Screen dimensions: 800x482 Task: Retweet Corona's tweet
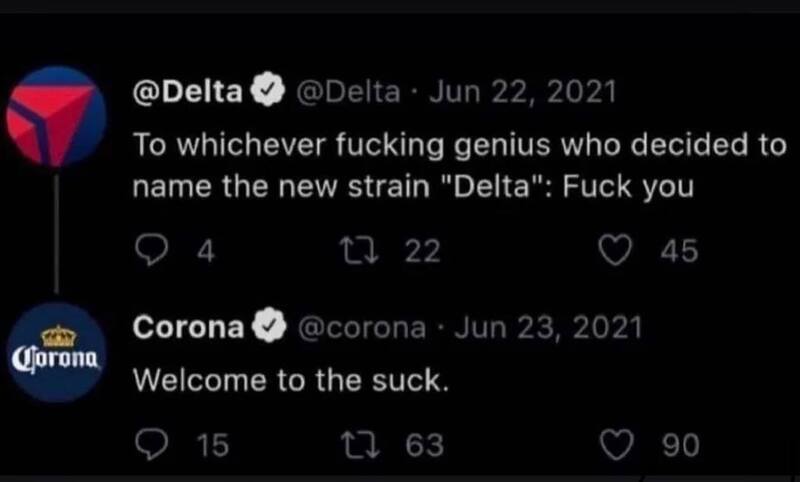click(361, 445)
